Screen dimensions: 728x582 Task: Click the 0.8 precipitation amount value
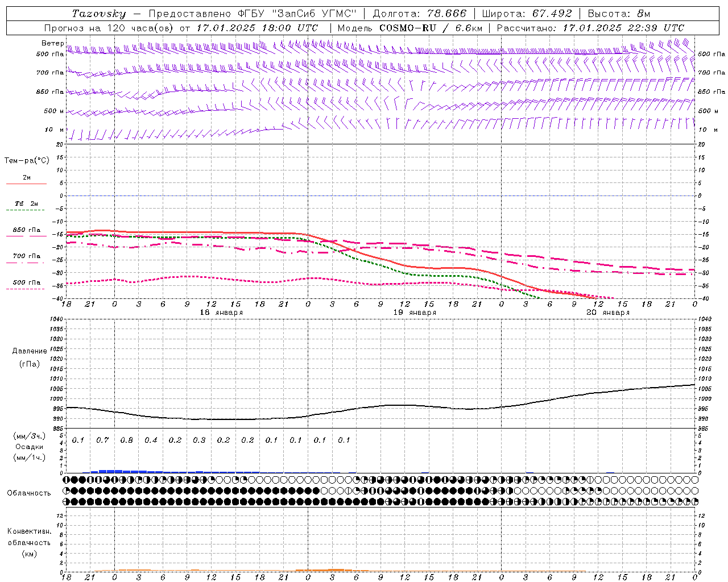click(126, 440)
